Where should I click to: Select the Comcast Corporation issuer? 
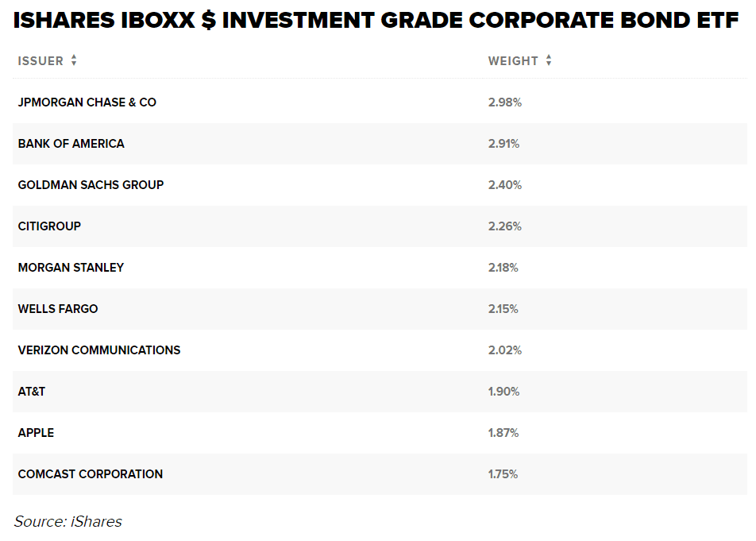[x=91, y=474]
